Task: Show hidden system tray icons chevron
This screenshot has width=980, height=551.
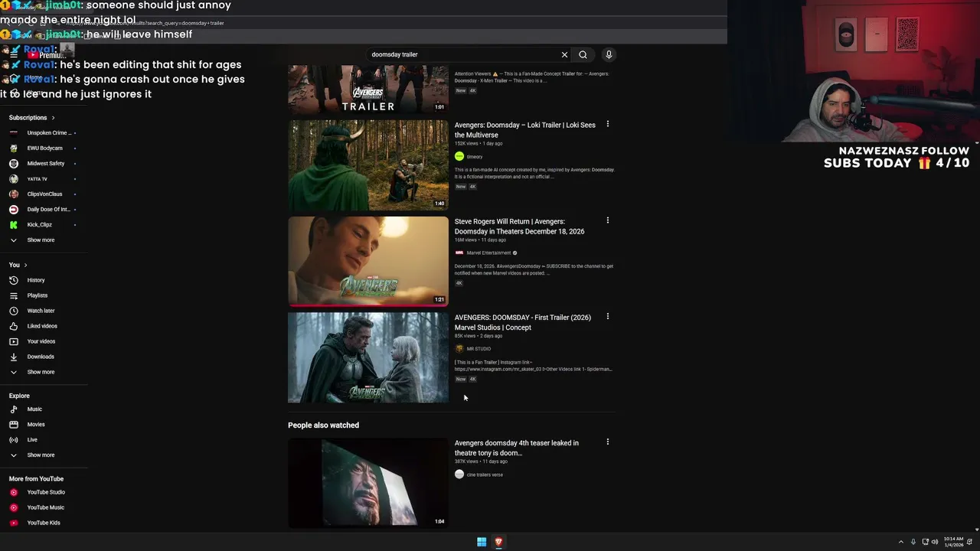Action: coord(900,542)
